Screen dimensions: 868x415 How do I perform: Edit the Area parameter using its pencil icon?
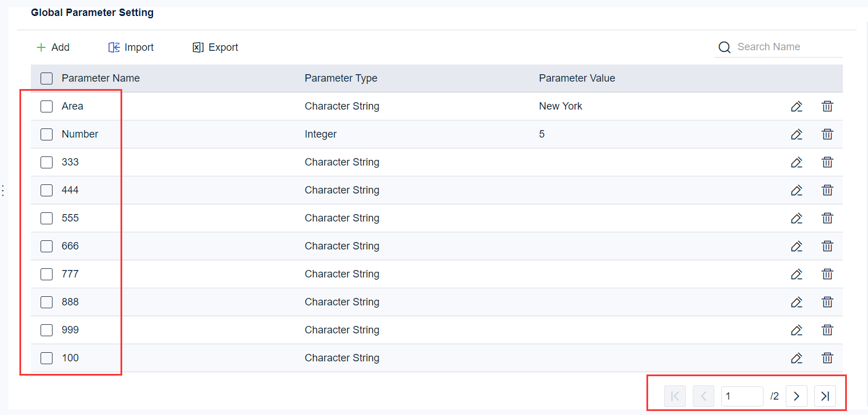(x=797, y=106)
